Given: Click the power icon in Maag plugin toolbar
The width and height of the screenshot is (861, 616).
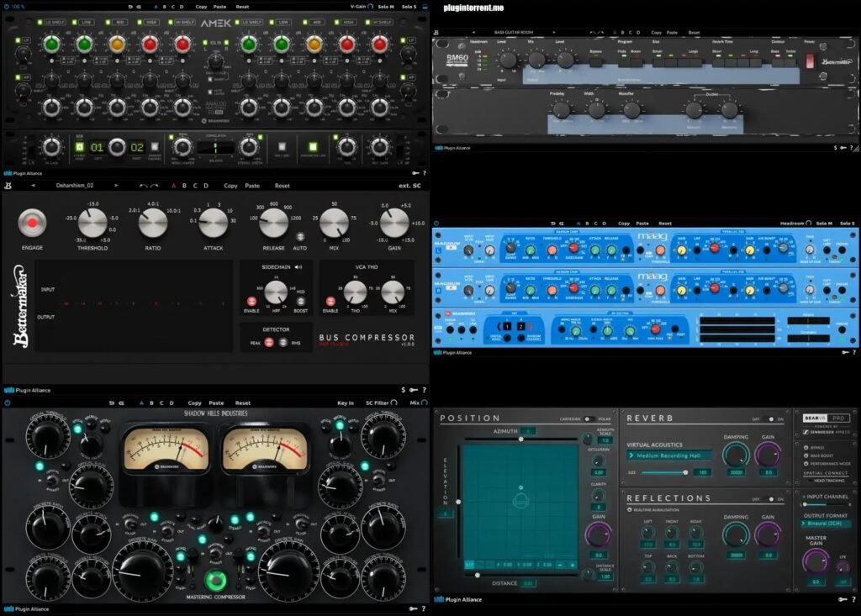Looking at the screenshot, I should pos(436,224).
